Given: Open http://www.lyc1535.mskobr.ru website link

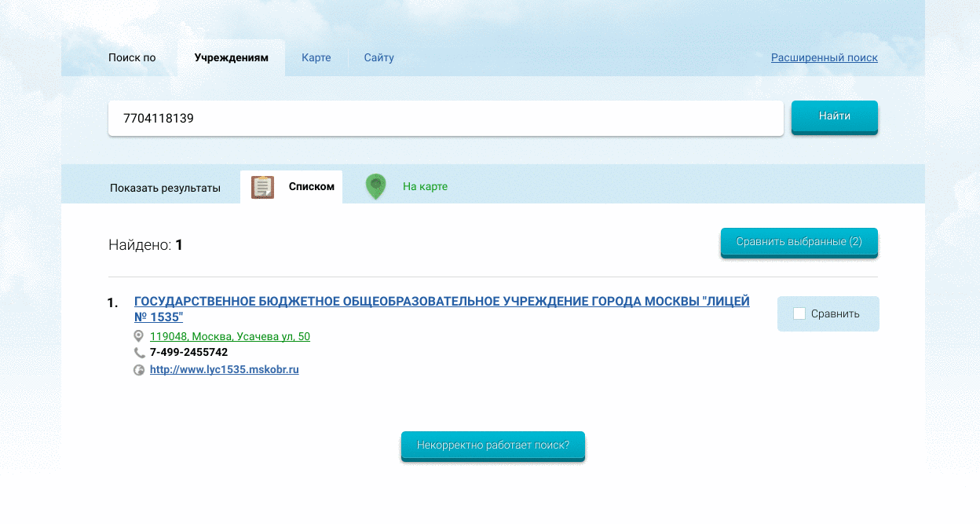Looking at the screenshot, I should tap(225, 369).
